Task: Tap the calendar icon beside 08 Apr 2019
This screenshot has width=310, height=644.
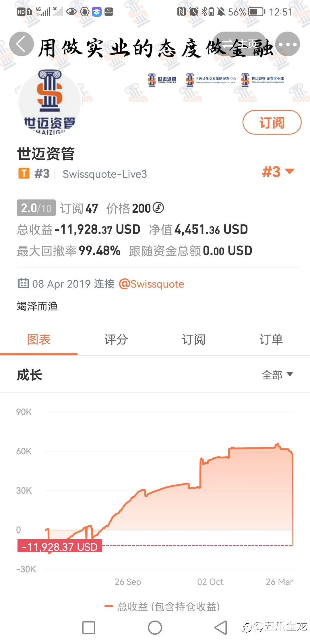Action: (x=23, y=283)
